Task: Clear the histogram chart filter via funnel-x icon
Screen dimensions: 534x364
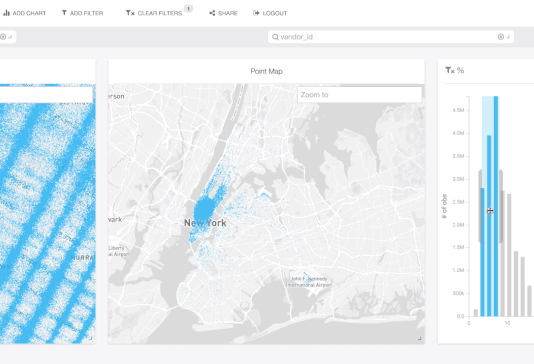Action: [x=450, y=70]
